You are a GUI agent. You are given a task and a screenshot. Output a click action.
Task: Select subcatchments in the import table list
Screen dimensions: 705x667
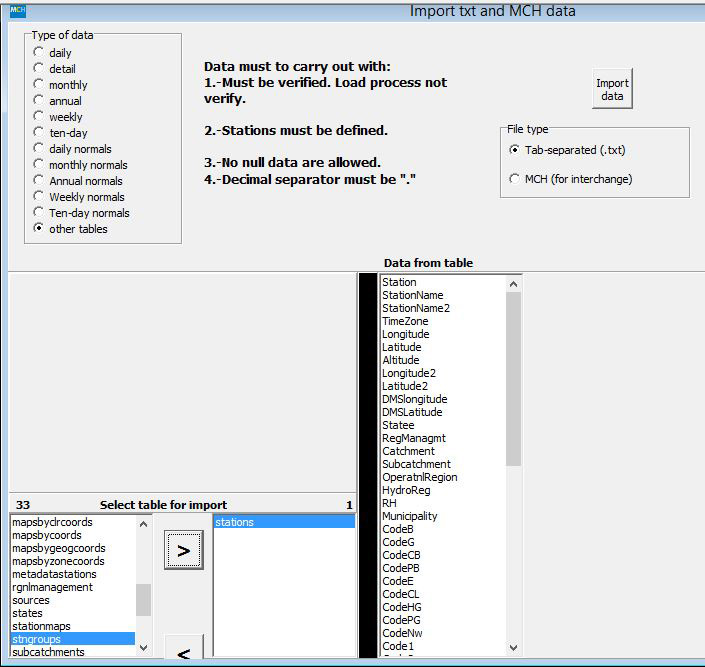pos(48,652)
